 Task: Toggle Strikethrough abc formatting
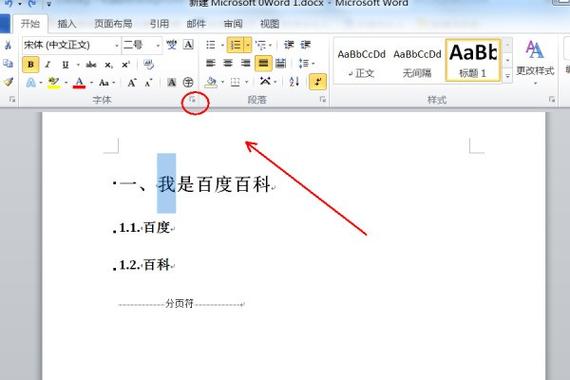pyautogui.click(x=91, y=65)
